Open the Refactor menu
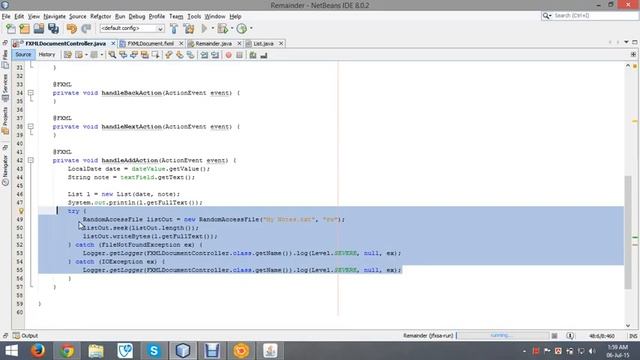Screen dimensions: 640x360 click(x=100, y=16)
